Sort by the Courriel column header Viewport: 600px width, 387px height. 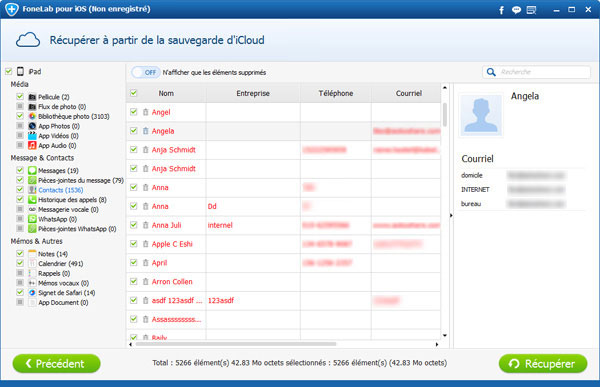point(406,93)
